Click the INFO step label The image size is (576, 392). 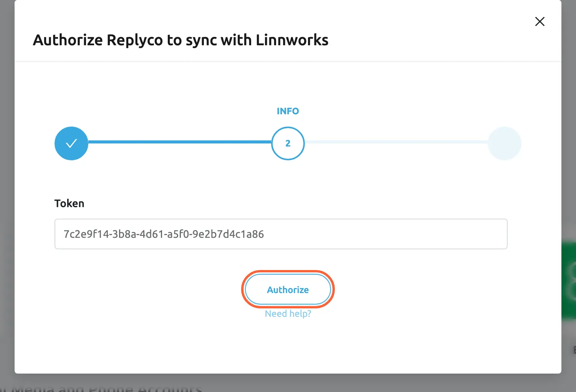(288, 111)
